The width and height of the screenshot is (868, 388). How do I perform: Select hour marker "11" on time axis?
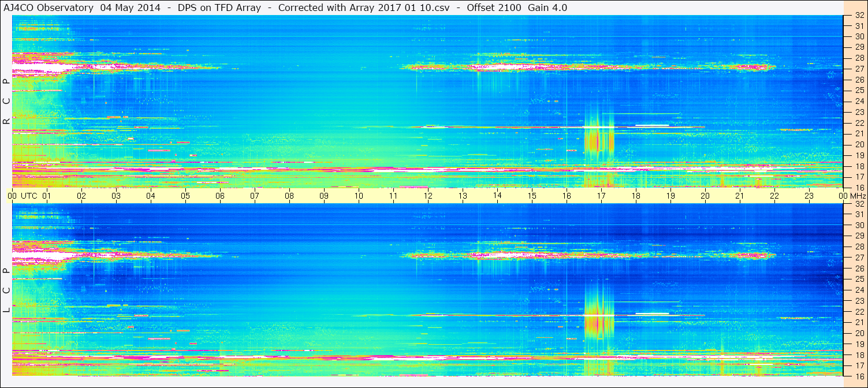(393, 196)
